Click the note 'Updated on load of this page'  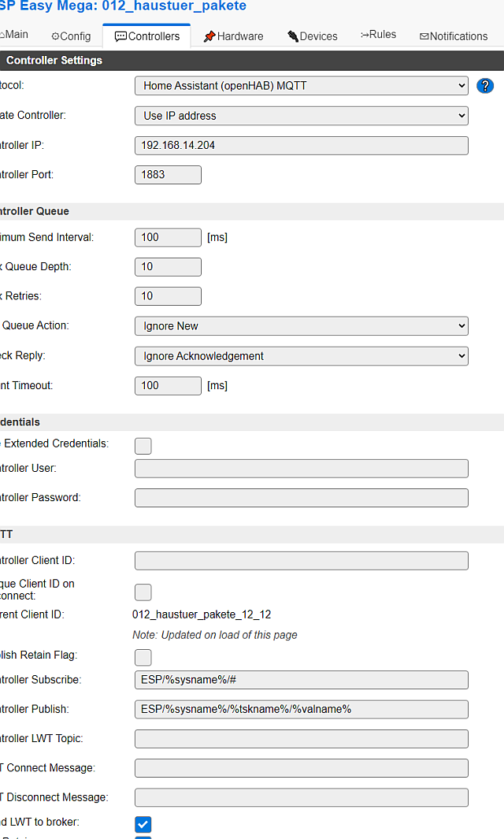[214, 635]
